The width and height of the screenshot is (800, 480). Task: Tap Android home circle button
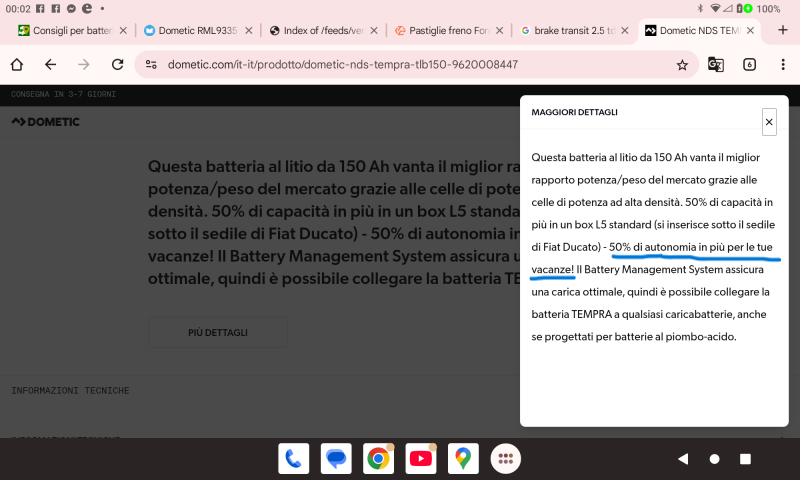[714, 459]
